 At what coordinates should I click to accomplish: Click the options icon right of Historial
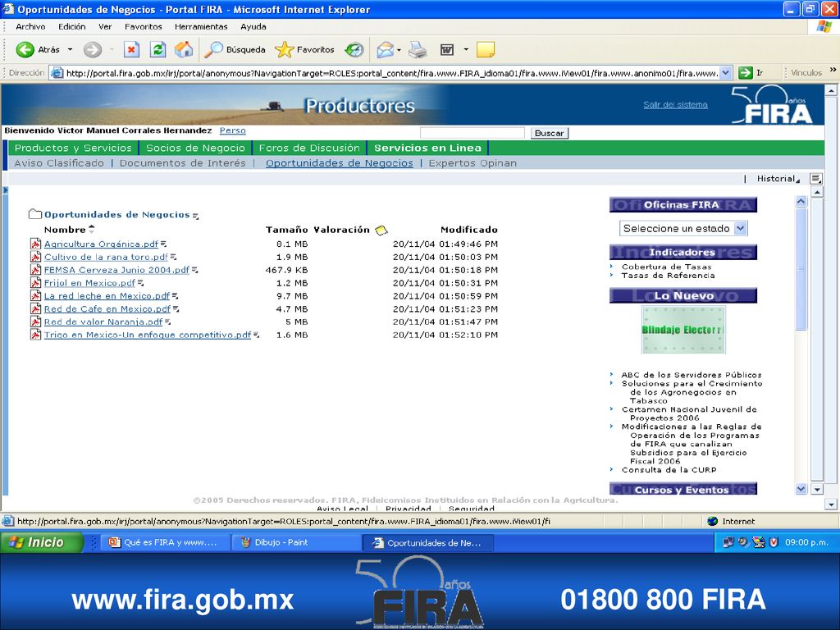pyautogui.click(x=816, y=178)
